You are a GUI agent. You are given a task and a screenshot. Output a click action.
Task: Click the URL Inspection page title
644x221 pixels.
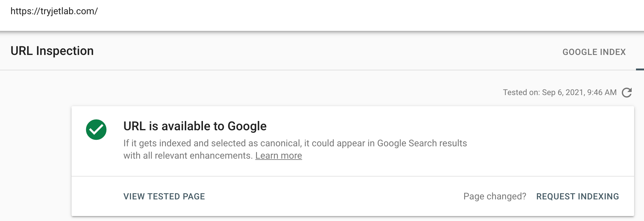pyautogui.click(x=52, y=51)
